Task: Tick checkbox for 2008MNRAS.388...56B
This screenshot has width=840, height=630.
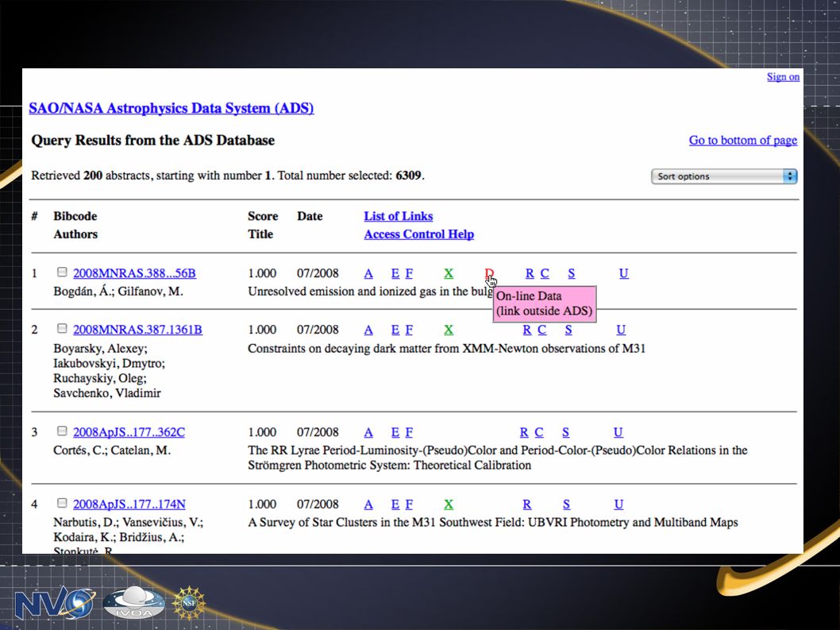Action: (x=62, y=272)
